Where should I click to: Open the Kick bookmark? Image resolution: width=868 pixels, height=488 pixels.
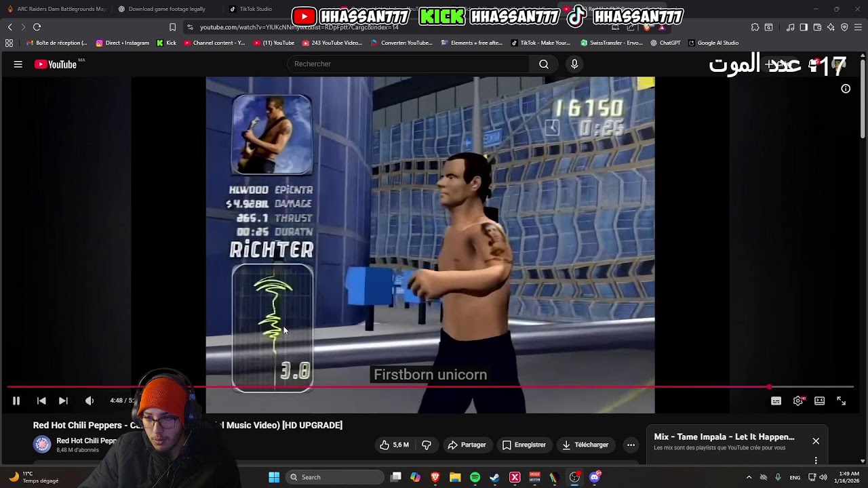tap(166, 43)
